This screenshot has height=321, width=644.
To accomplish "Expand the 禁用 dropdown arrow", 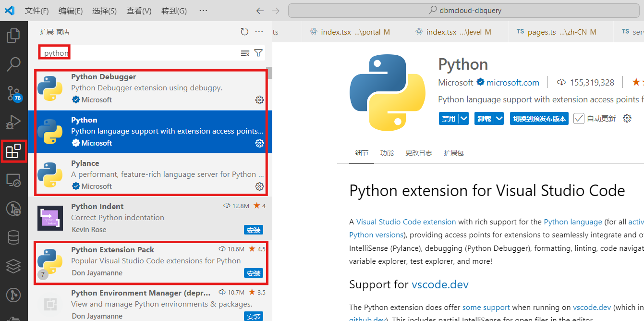I will pyautogui.click(x=463, y=118).
